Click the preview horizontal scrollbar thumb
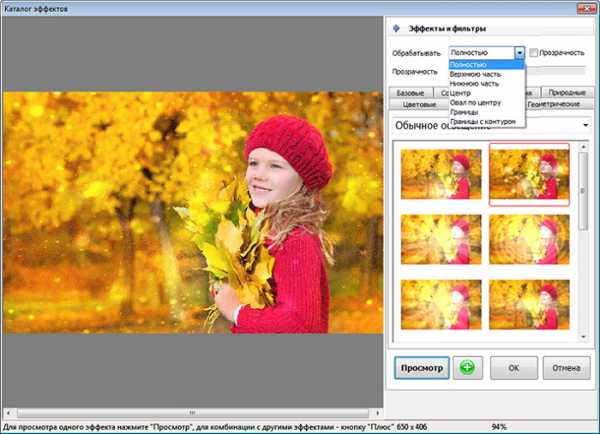 (x=193, y=413)
